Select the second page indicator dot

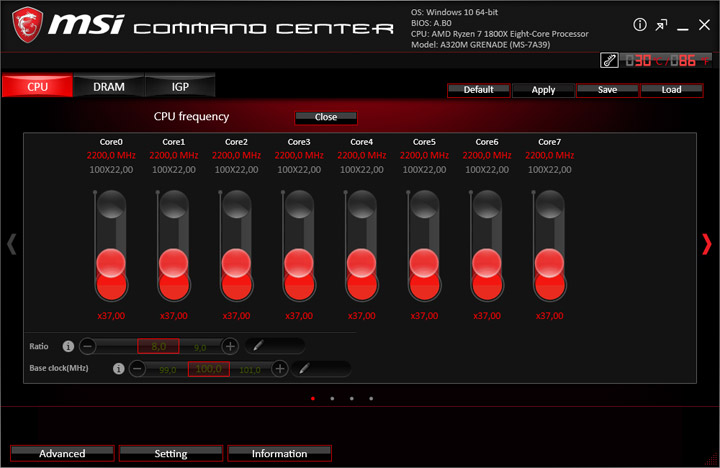pyautogui.click(x=332, y=399)
